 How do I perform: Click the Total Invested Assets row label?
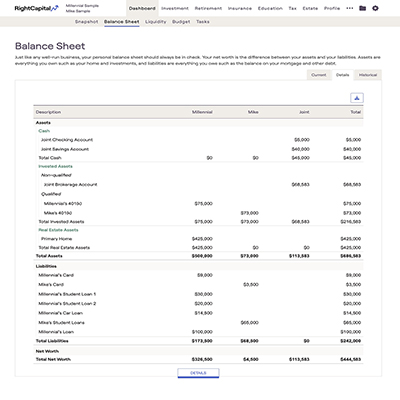coord(61,222)
